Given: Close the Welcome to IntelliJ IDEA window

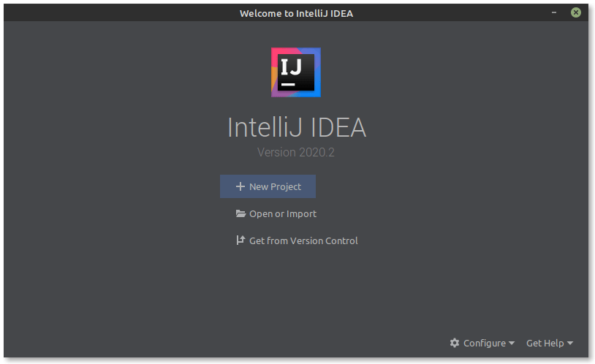Looking at the screenshot, I should pyautogui.click(x=577, y=12).
